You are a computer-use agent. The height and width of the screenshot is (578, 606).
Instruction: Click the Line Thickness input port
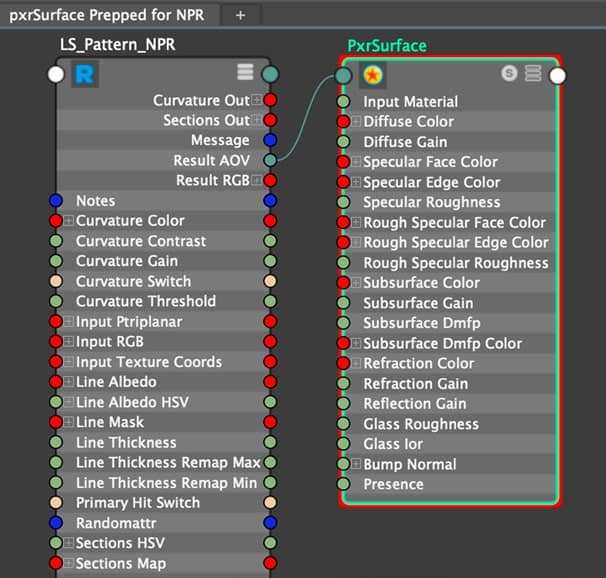point(56,442)
